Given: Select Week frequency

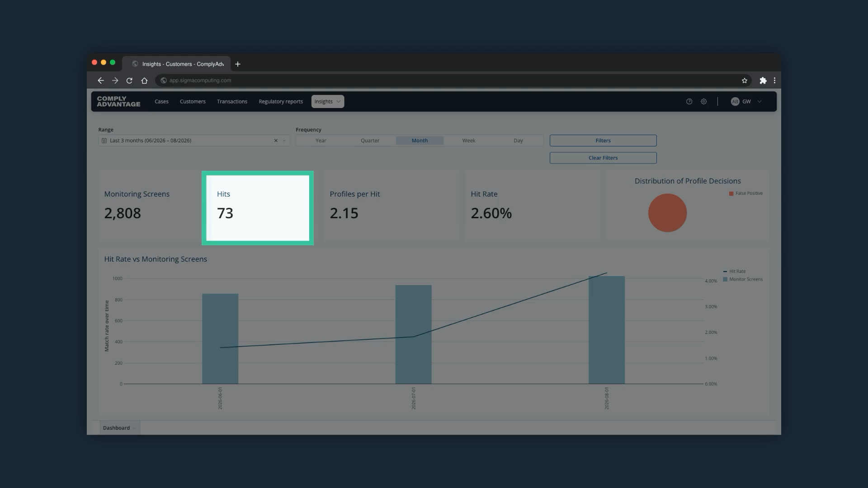Looking at the screenshot, I should (x=469, y=141).
